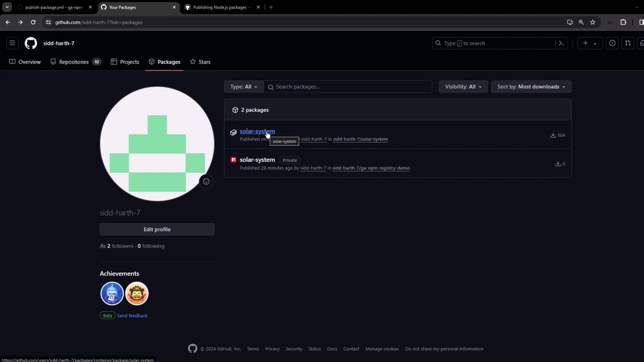Click the followers people icon
This screenshot has width=644, height=362.
103,246
